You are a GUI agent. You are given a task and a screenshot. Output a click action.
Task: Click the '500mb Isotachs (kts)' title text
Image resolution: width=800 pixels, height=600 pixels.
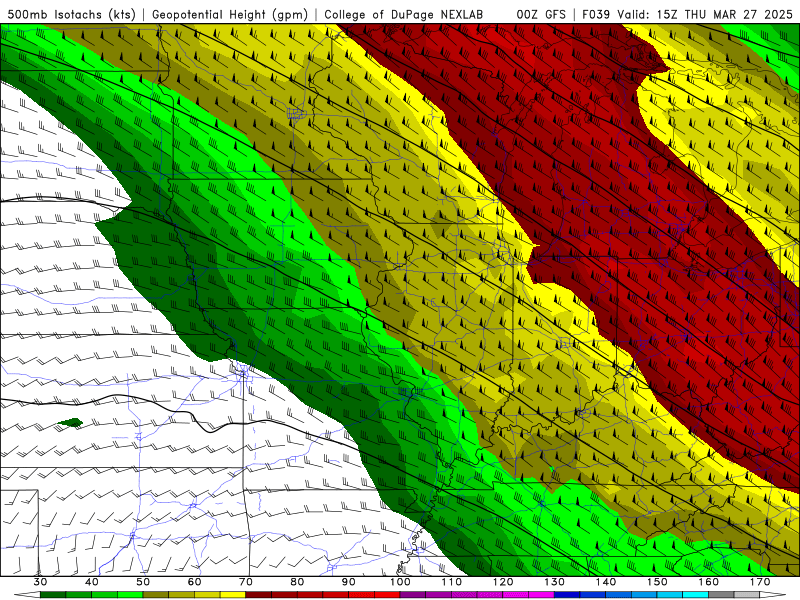tap(69, 15)
